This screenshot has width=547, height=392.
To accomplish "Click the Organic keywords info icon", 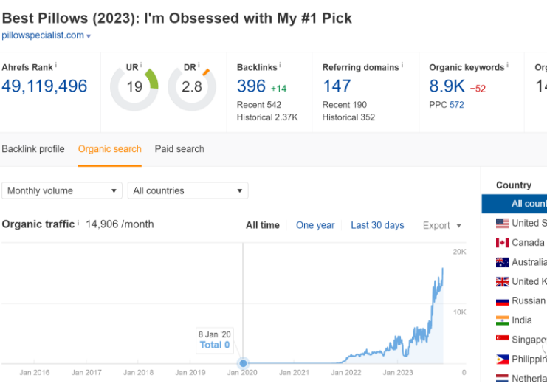I will 508,65.
